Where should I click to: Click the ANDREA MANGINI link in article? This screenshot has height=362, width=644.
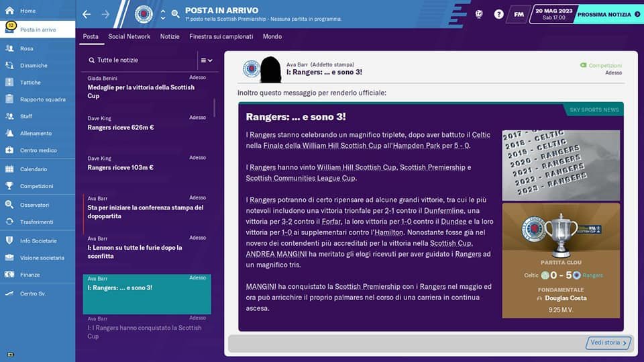click(x=276, y=255)
